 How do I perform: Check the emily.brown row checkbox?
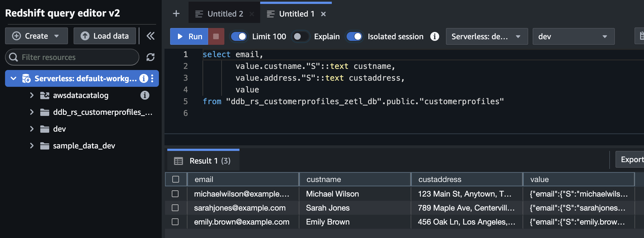click(175, 222)
